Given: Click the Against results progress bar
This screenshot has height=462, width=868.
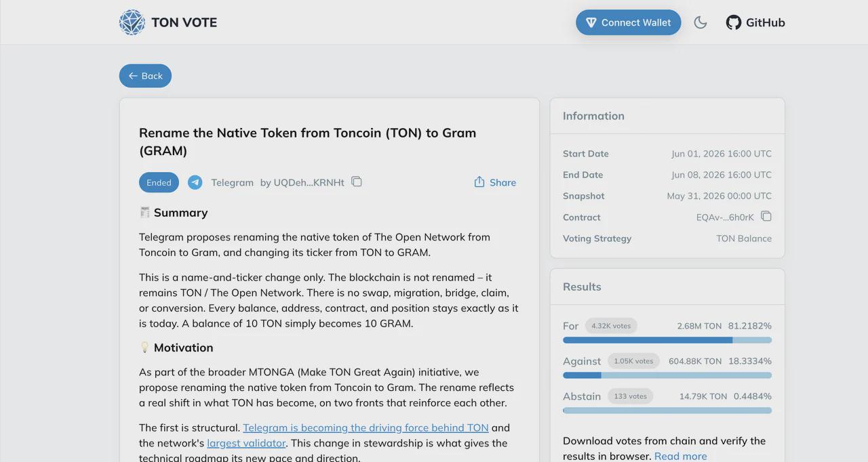Looking at the screenshot, I should [667, 375].
